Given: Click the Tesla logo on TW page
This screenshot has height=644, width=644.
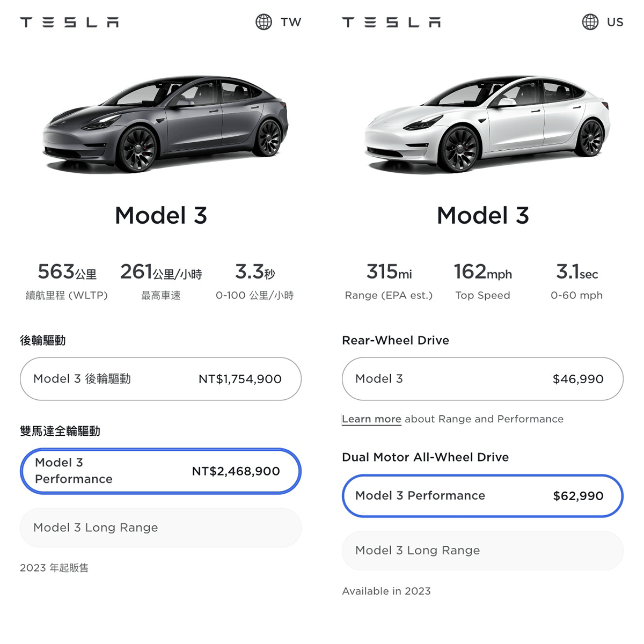Looking at the screenshot, I should pyautogui.click(x=69, y=22).
